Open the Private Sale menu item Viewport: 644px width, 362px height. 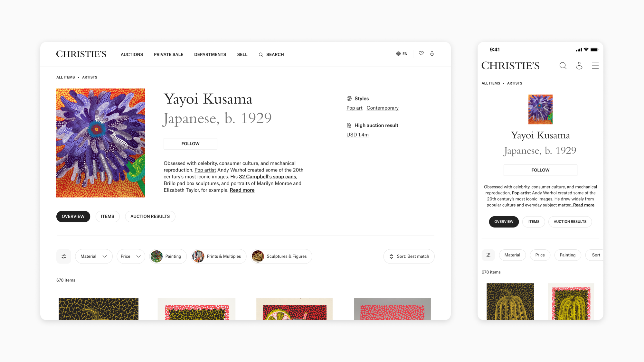168,55
